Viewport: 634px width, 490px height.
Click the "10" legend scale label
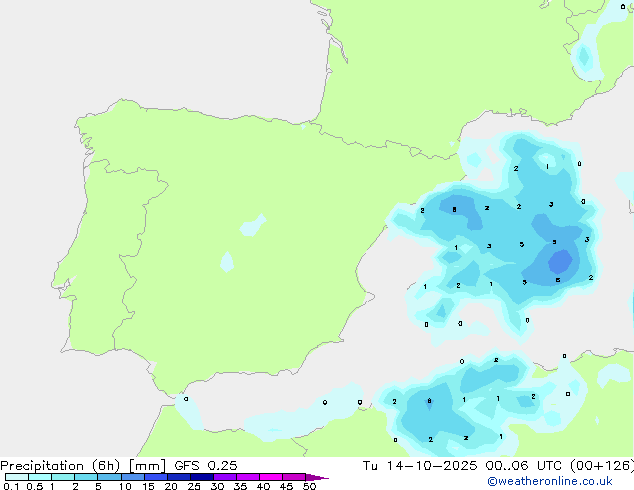coord(125,486)
